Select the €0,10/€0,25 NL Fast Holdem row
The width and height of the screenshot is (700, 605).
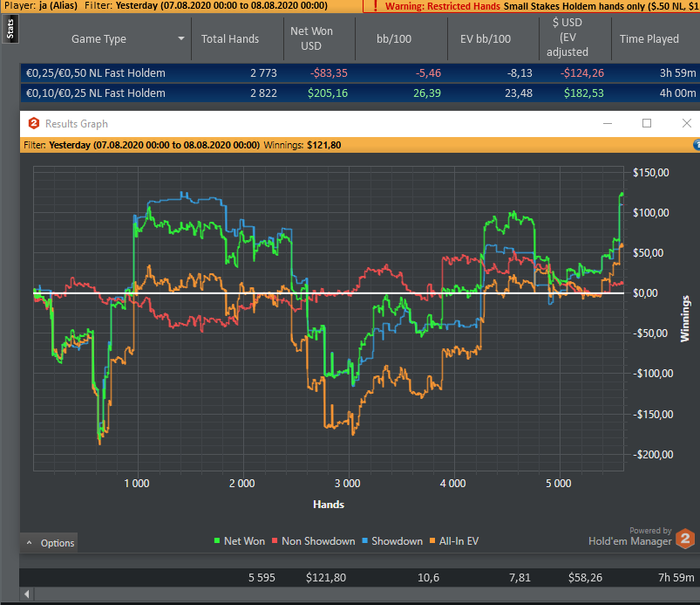(360, 93)
